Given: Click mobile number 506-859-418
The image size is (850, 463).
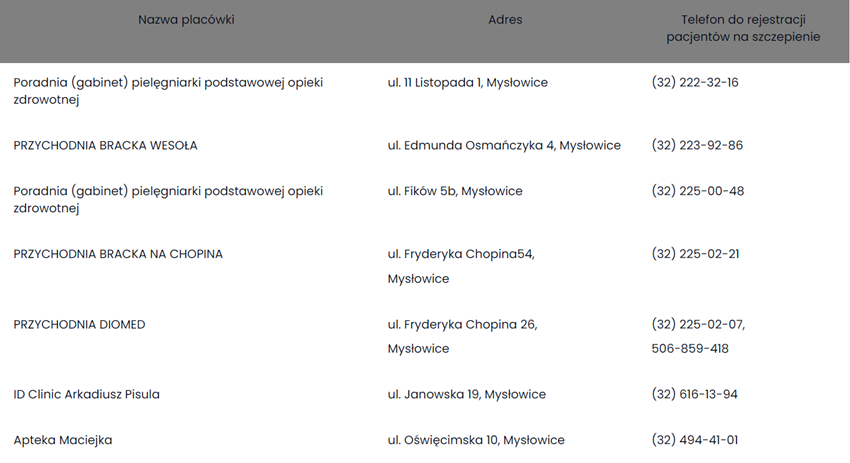Looking at the screenshot, I should pos(690,349).
